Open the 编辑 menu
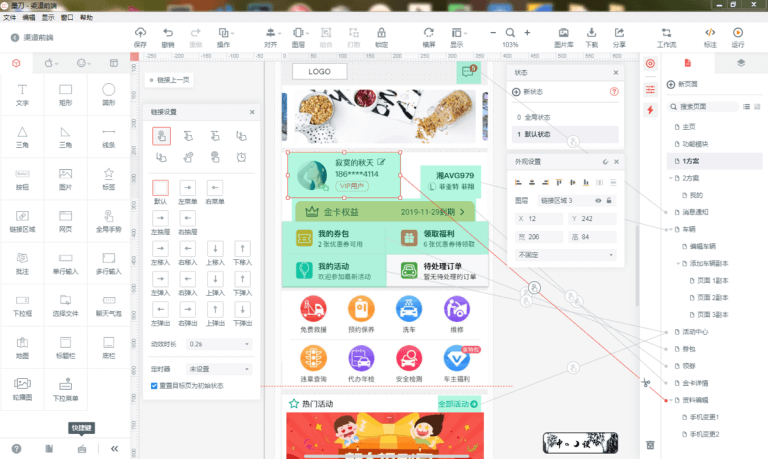 pyautogui.click(x=28, y=17)
